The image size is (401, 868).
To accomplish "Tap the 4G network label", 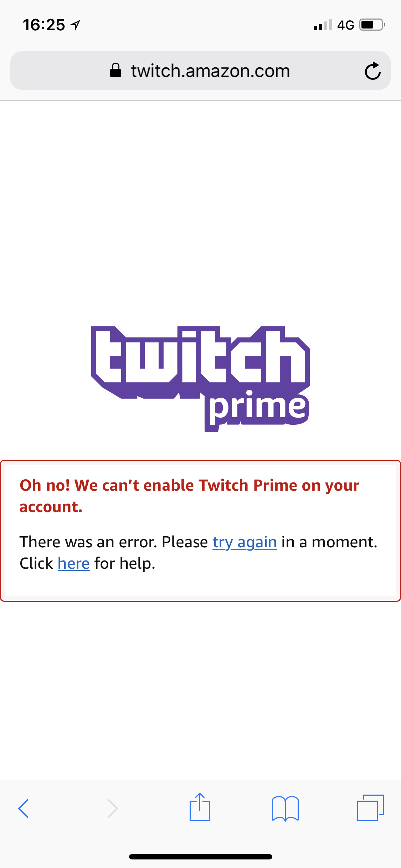I will 346,25.
